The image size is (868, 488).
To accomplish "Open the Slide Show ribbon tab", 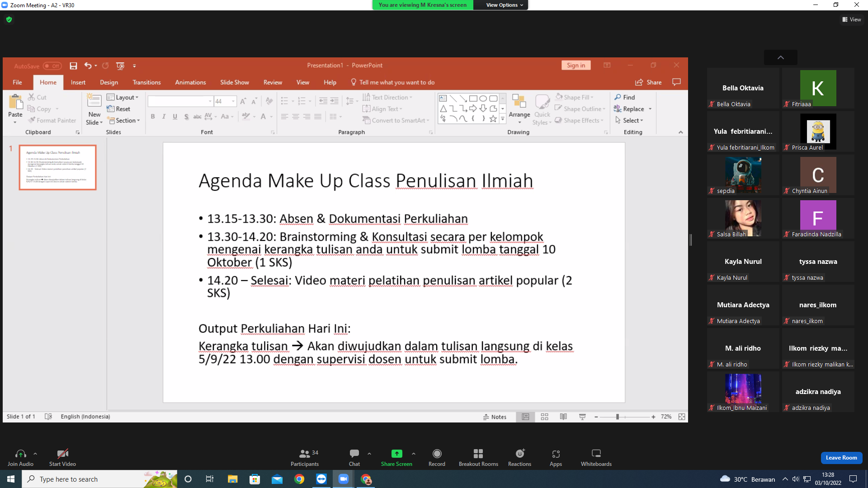I will click(x=234, y=82).
